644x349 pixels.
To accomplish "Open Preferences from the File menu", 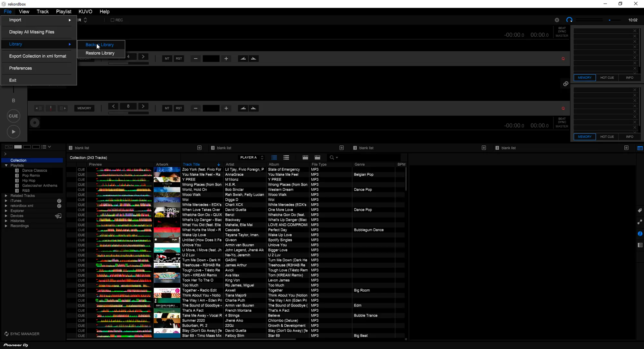I will [21, 68].
